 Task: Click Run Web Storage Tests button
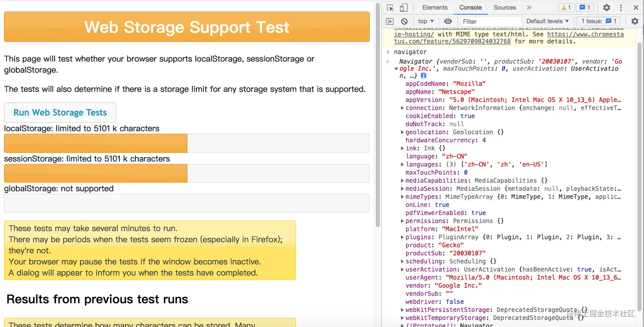60,112
